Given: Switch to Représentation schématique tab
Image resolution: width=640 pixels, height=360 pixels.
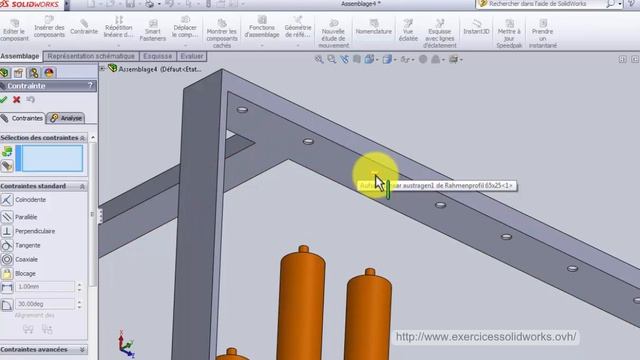Looking at the screenshot, I should pyautogui.click(x=91, y=56).
